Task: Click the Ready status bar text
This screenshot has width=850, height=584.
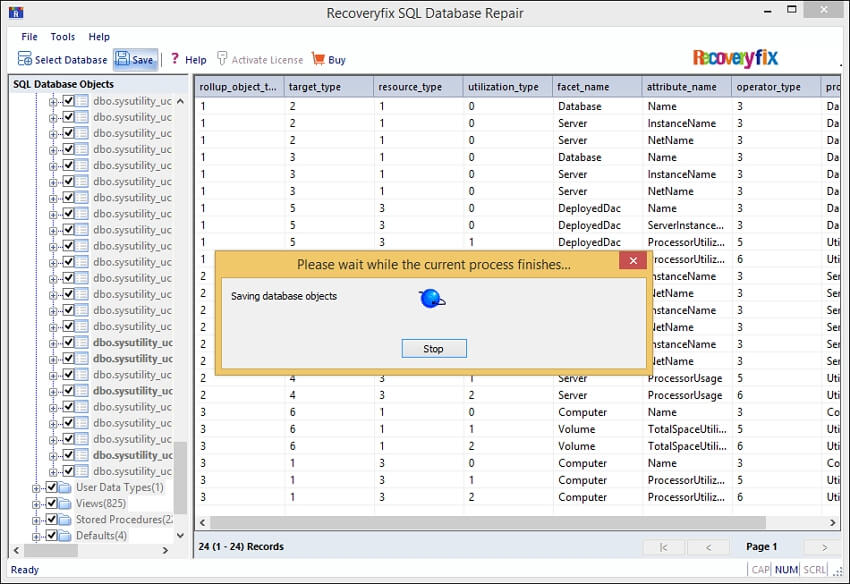Action: (x=25, y=570)
